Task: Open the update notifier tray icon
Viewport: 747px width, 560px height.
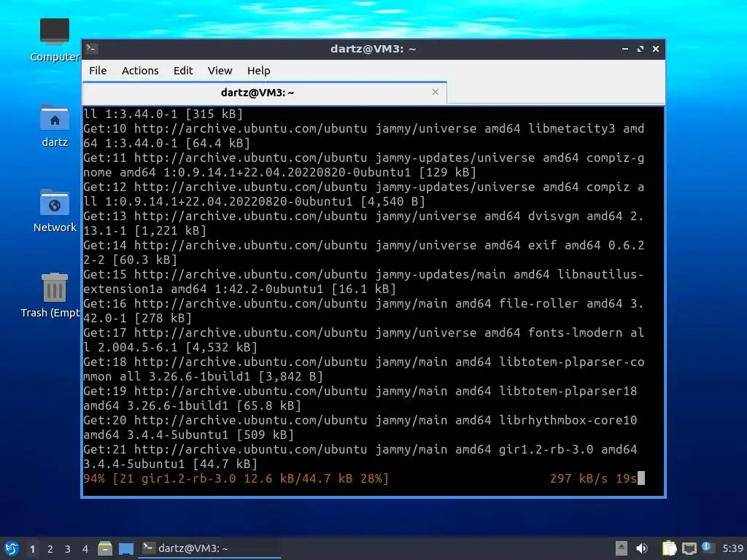Action: point(708,548)
